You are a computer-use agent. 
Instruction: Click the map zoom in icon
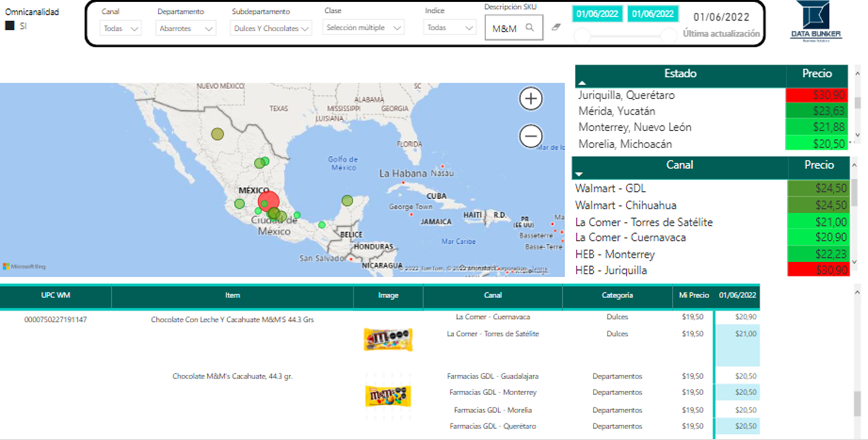point(530,98)
